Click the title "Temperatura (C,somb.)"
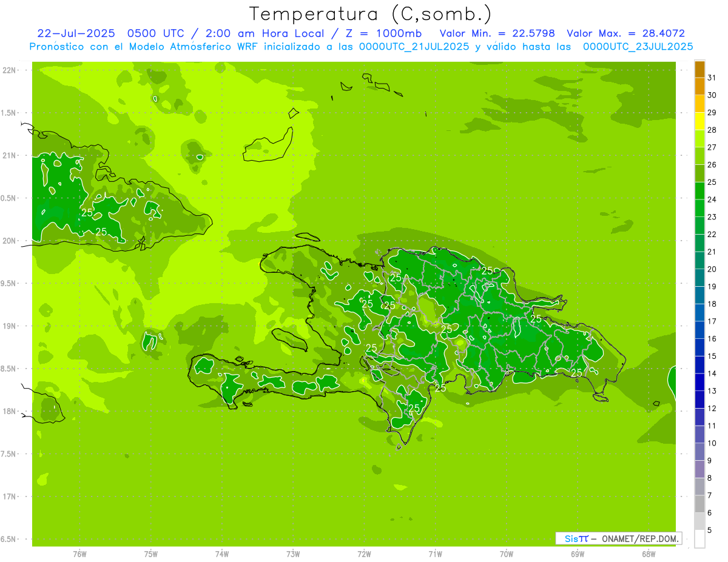 pos(370,14)
